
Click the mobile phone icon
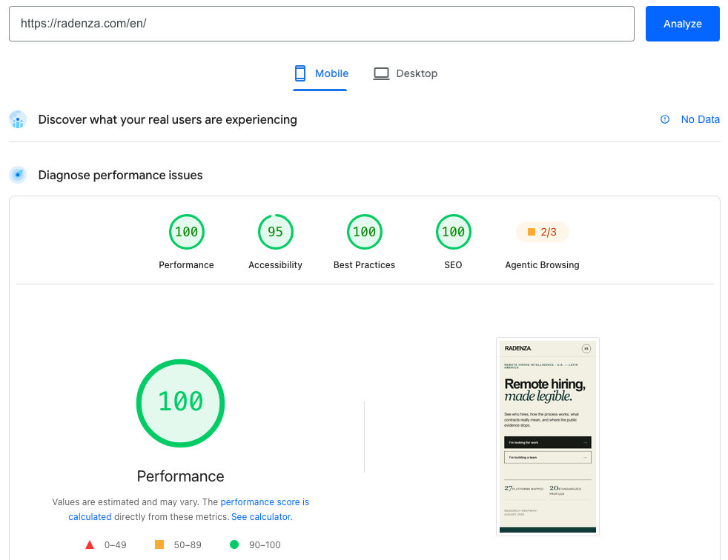300,73
